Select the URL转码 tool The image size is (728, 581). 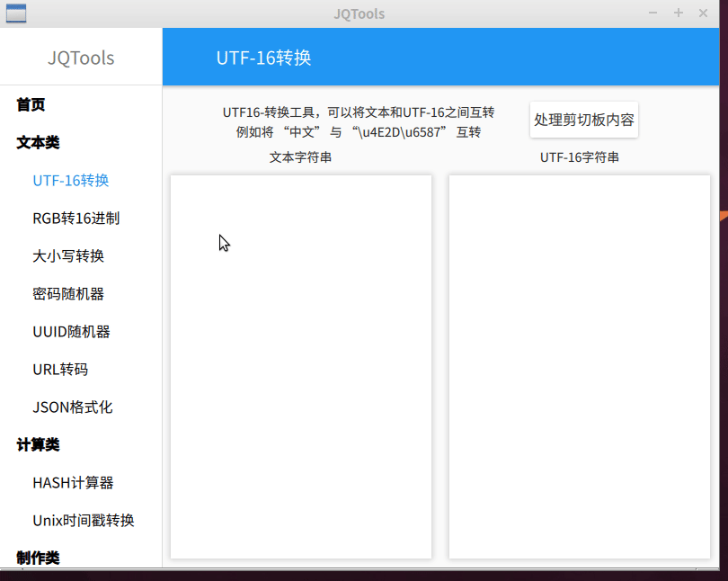pos(60,370)
